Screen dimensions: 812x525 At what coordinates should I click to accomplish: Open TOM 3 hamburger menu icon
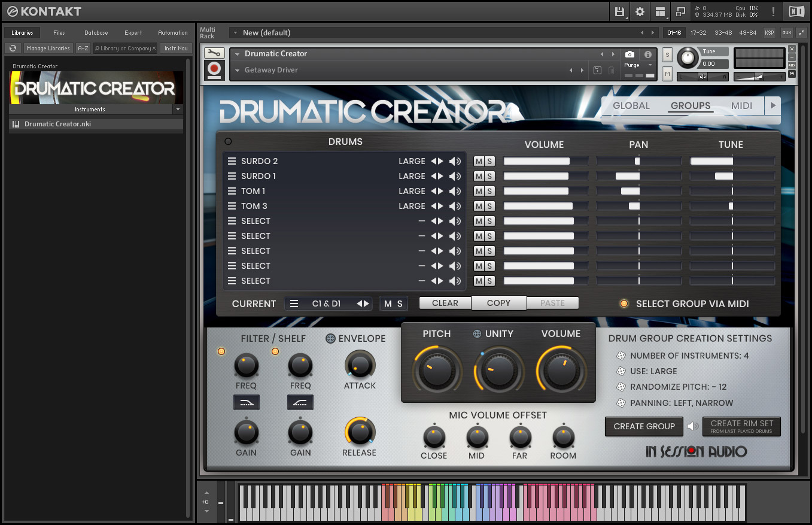pyautogui.click(x=232, y=206)
